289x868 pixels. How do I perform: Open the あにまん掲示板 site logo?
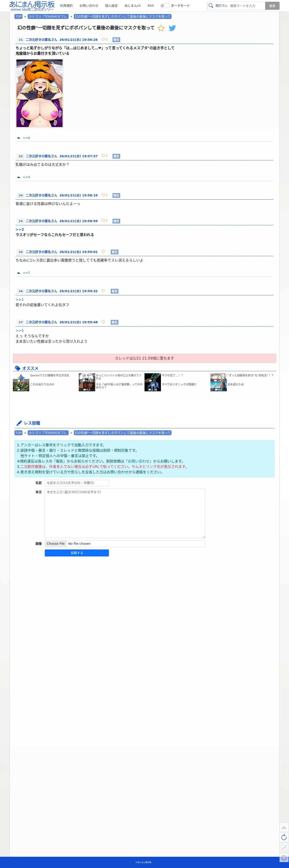(x=32, y=6)
